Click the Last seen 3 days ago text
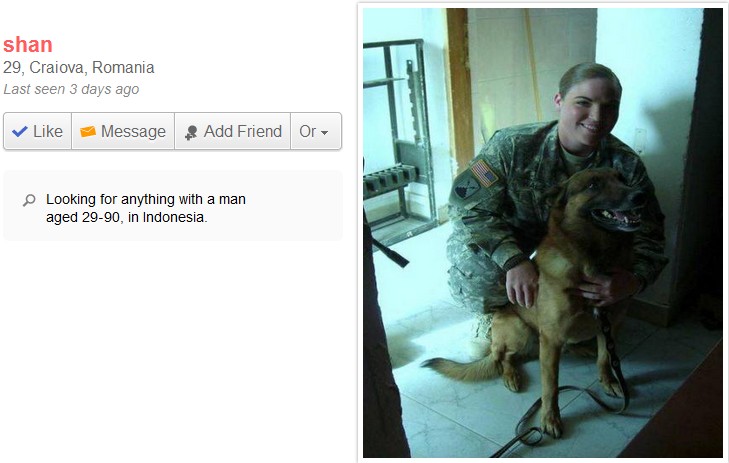This screenshot has height=463, width=729. pos(71,89)
